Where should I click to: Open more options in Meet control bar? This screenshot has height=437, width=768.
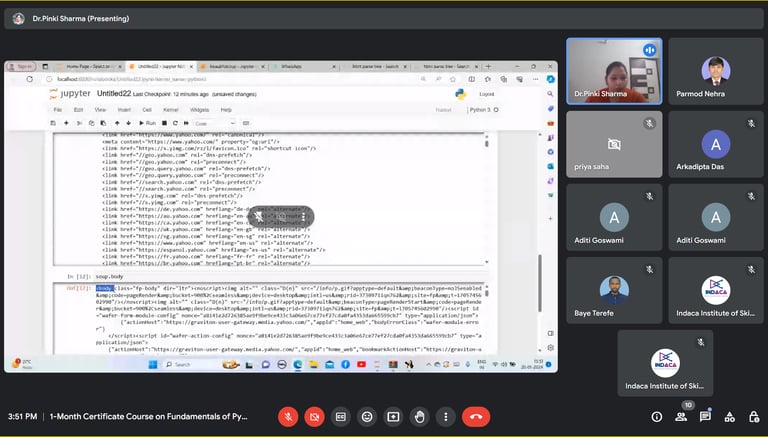tap(446, 417)
